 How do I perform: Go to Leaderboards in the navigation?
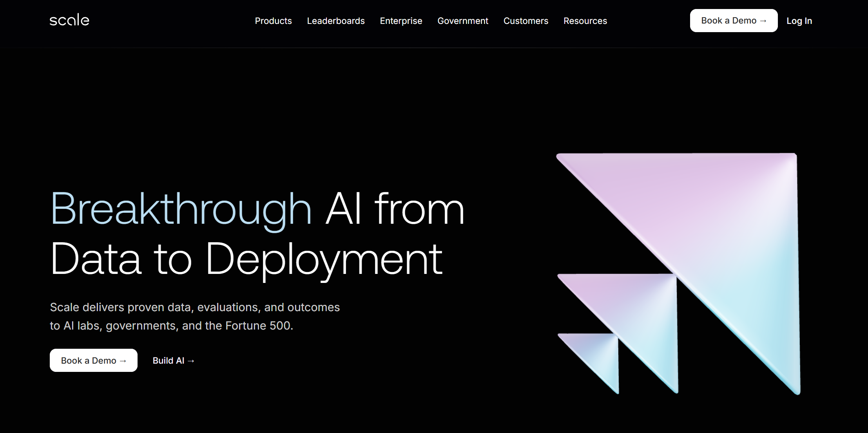point(336,21)
